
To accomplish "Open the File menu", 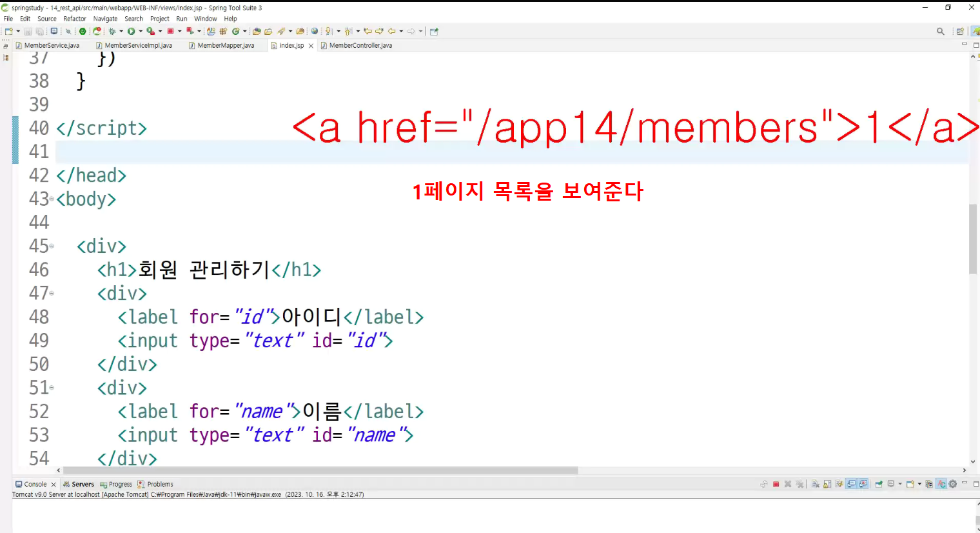I will pyautogui.click(x=8, y=19).
